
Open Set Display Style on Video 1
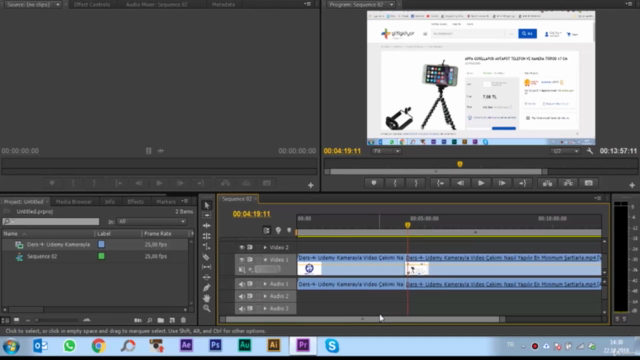(x=242, y=269)
